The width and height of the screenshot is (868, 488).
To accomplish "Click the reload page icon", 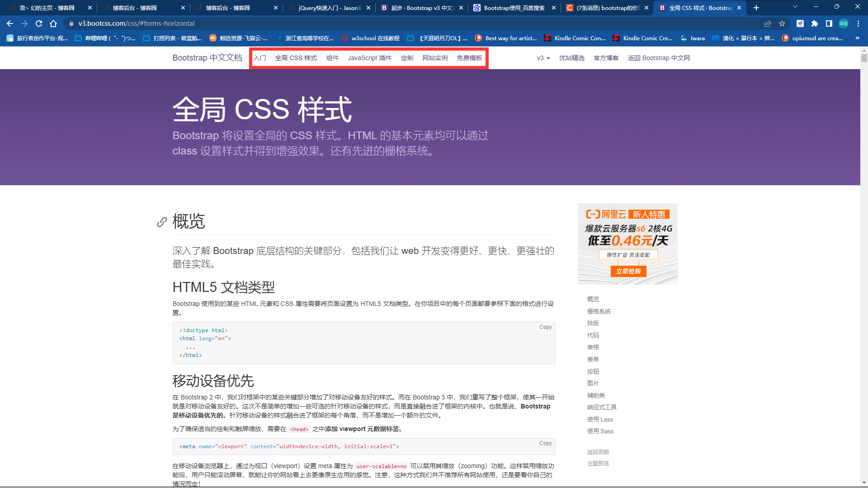I will pyautogui.click(x=39, y=23).
